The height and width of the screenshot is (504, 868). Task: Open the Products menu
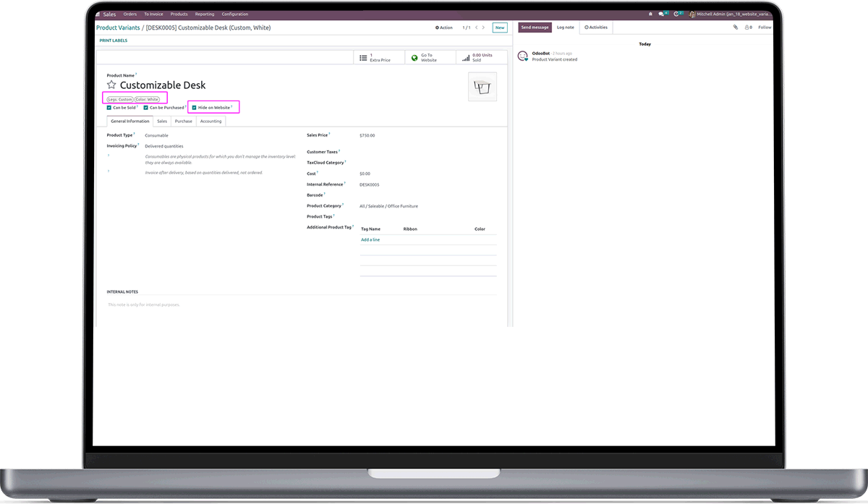click(x=179, y=14)
